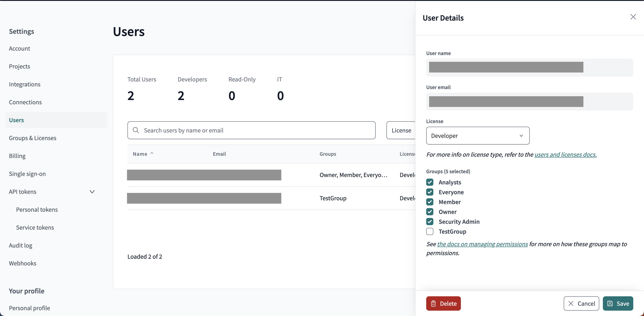Click the Audit log icon in sidebar

point(21,246)
